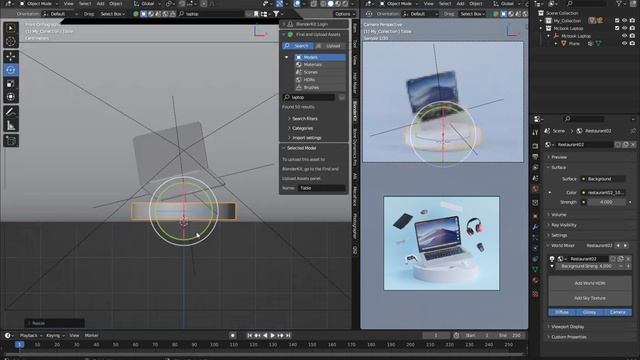Hide My_Collection with eye icon
The width and height of the screenshot is (640, 360).
[624, 20]
